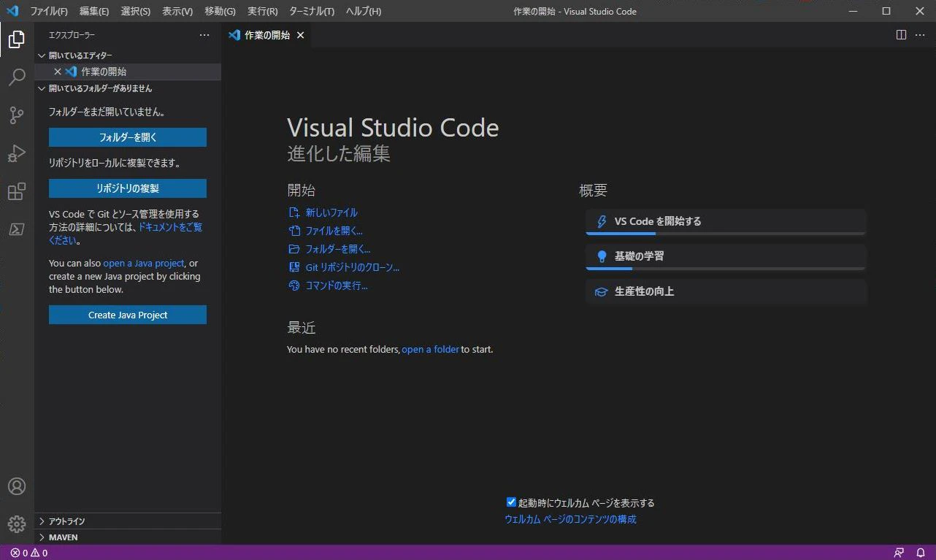The height and width of the screenshot is (560, 936).
Task: Open the 表示(V) menu
Action: pos(177,11)
